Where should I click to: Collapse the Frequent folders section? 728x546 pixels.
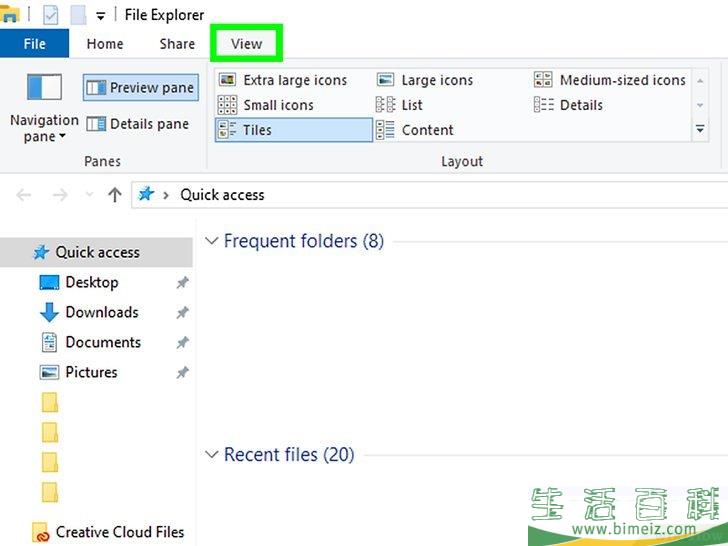tap(211, 241)
